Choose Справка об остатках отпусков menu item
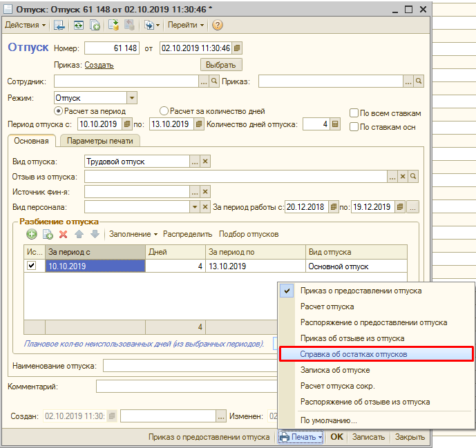Image resolution: width=476 pixels, height=448 pixels. (x=354, y=354)
